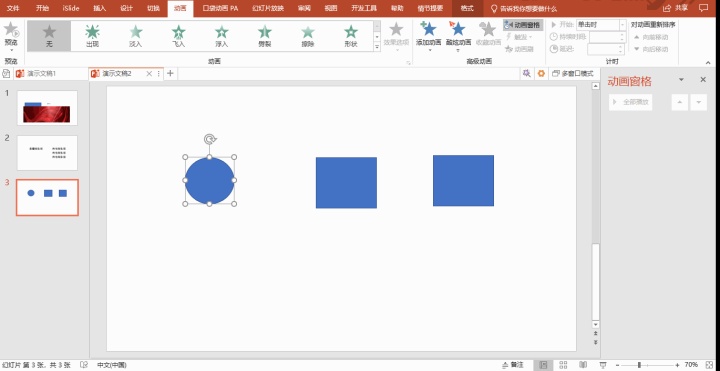This screenshot has height=371, width=720.
Task: Click fit slide to window icon
Action: click(710, 365)
